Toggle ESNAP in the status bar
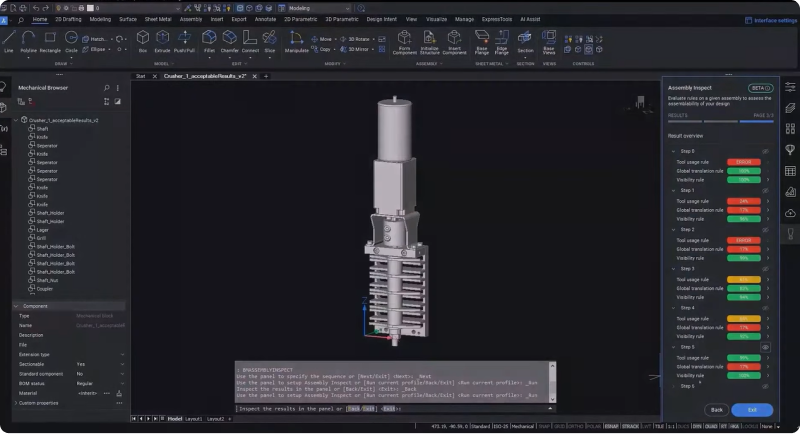Image resolution: width=800 pixels, height=434 pixels. click(x=611, y=426)
